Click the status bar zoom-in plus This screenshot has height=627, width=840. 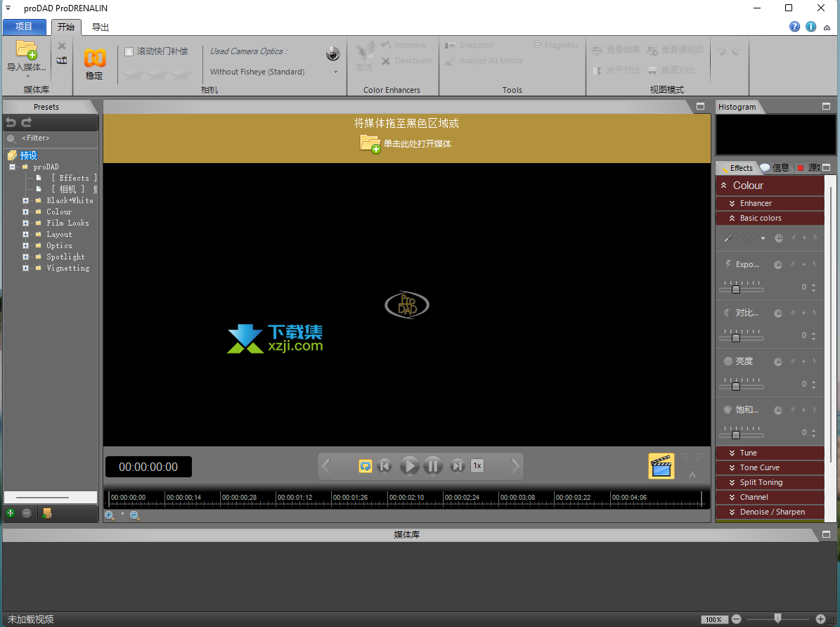click(x=820, y=619)
